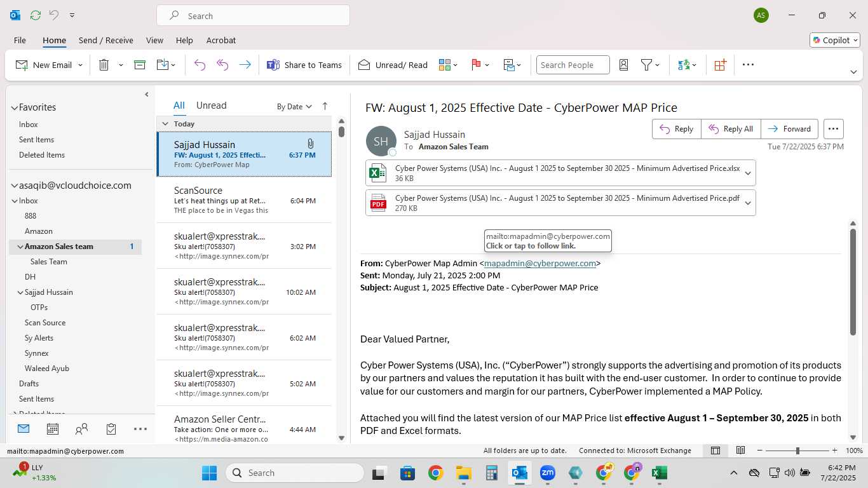Viewport: 868px width, 488px height.
Task: Switch to Tasks view in navigation bar
Action: point(111,430)
